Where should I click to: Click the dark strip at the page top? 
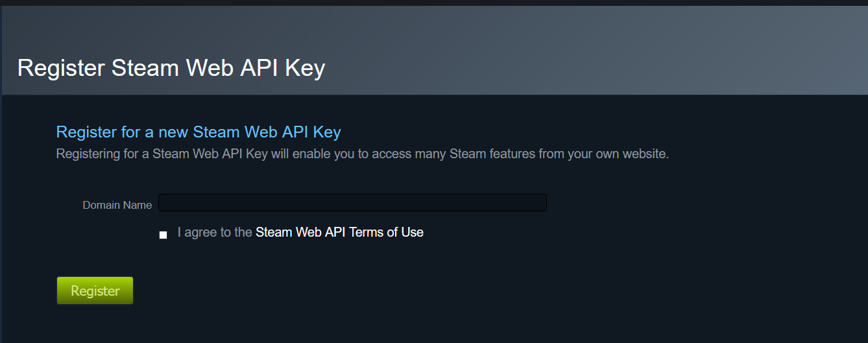click(434, 3)
